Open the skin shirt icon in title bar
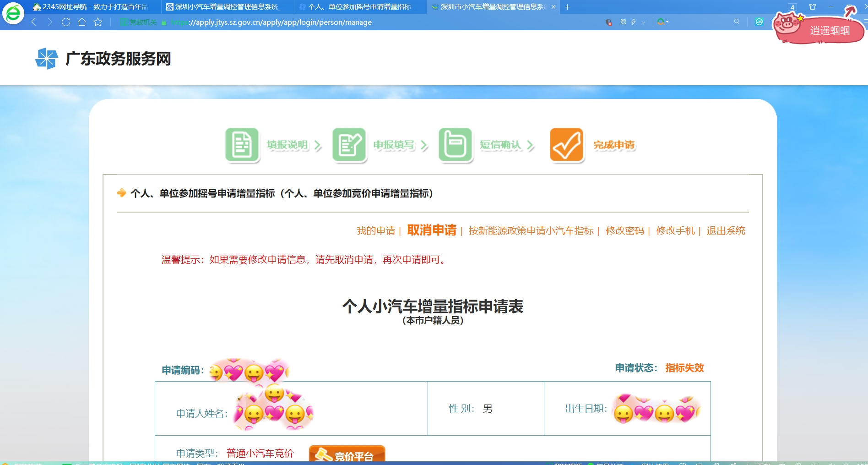The image size is (868, 465). tap(813, 7)
